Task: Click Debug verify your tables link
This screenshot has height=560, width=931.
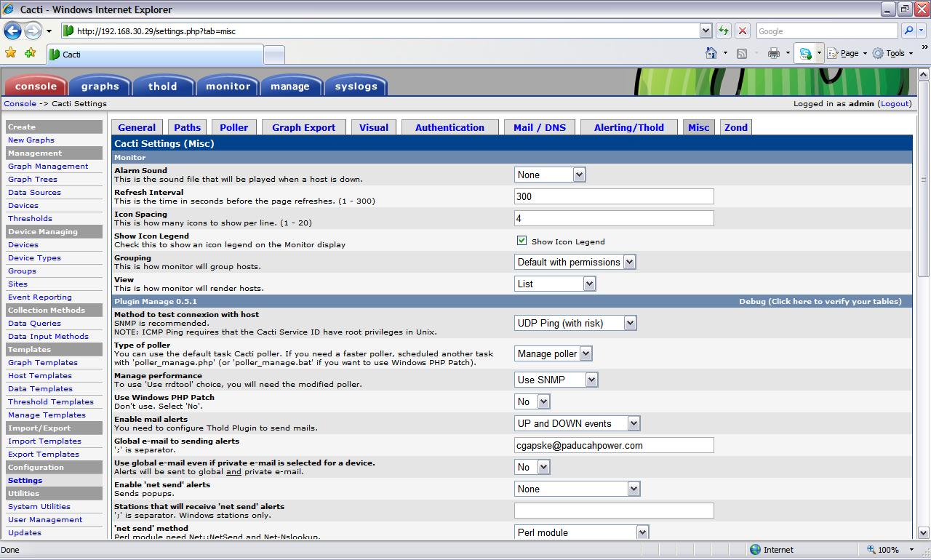Action: click(820, 301)
